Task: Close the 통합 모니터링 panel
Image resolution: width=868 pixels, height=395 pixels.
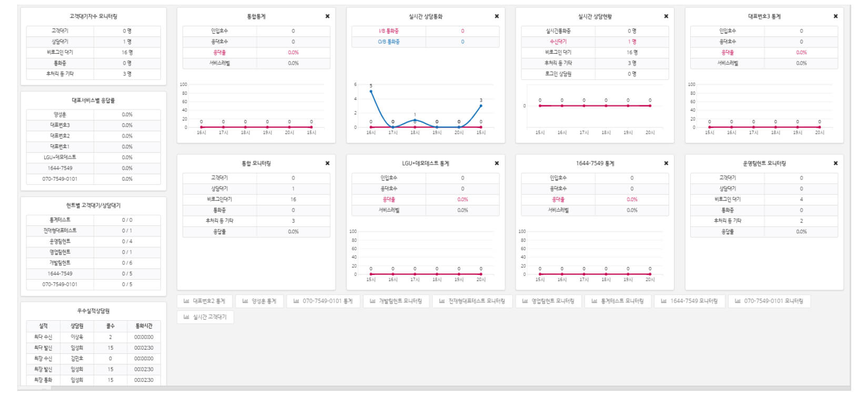Action: coord(327,163)
